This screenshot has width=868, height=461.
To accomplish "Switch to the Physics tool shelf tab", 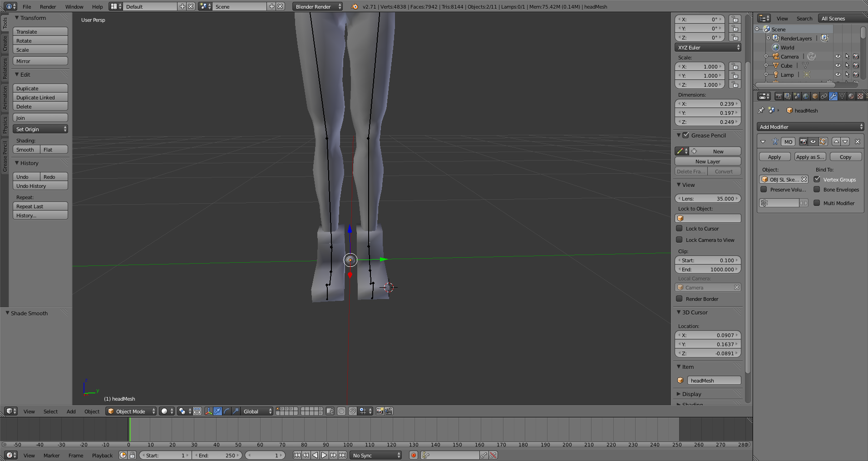I will click(5, 125).
